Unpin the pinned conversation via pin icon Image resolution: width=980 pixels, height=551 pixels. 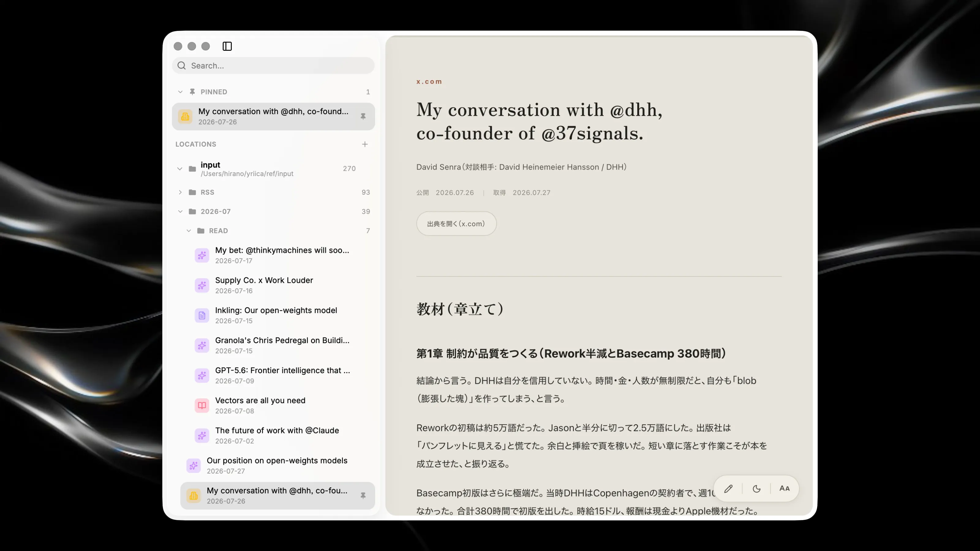(363, 116)
